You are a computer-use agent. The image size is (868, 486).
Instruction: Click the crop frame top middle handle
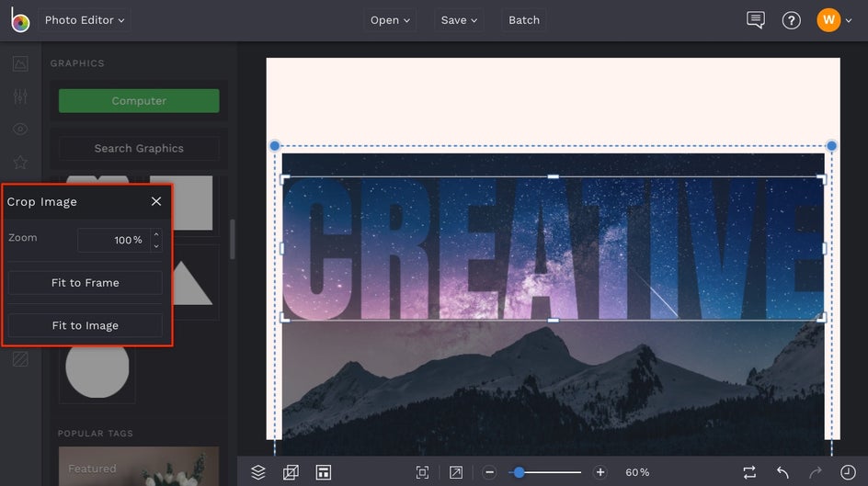pyautogui.click(x=553, y=177)
